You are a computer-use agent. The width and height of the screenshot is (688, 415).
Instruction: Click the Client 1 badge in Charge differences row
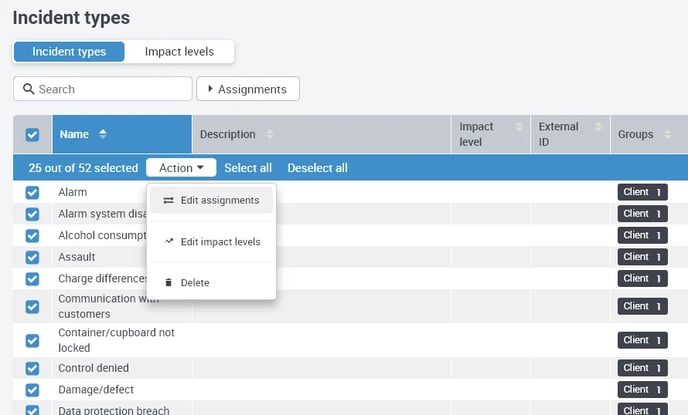642,279
